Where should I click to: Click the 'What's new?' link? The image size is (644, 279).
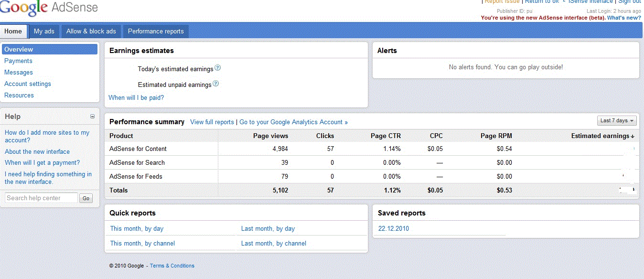(624, 18)
